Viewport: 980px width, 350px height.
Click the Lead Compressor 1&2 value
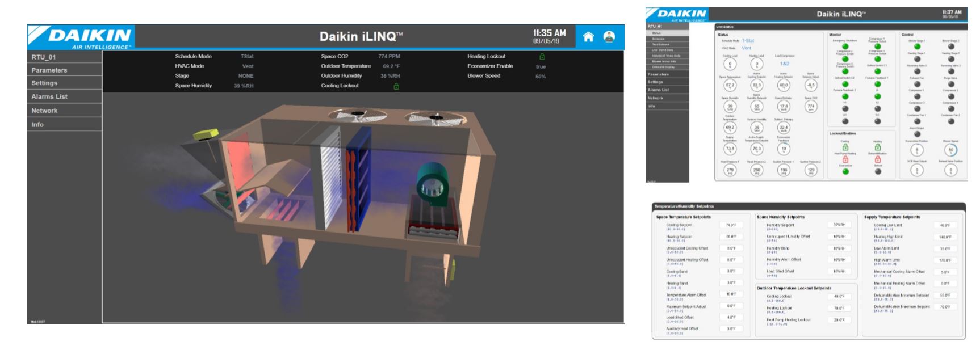coord(784,64)
